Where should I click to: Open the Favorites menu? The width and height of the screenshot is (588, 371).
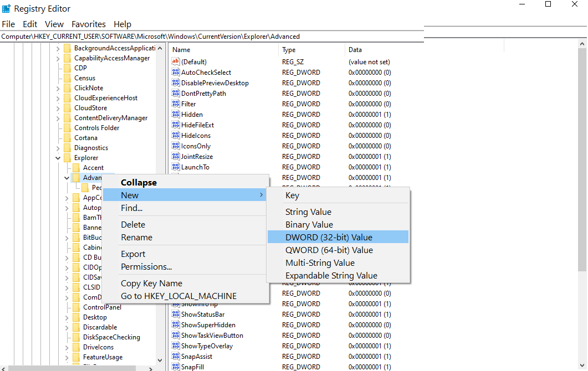pyautogui.click(x=89, y=24)
